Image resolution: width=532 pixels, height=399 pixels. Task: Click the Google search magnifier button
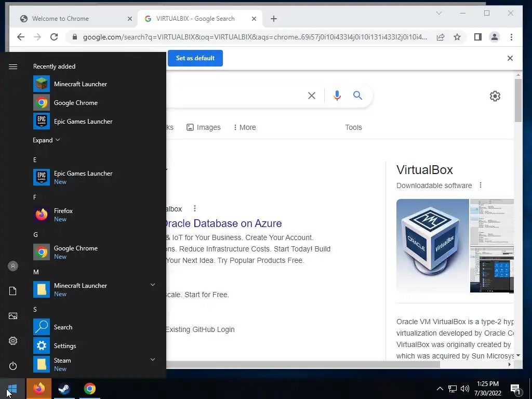pos(357,96)
